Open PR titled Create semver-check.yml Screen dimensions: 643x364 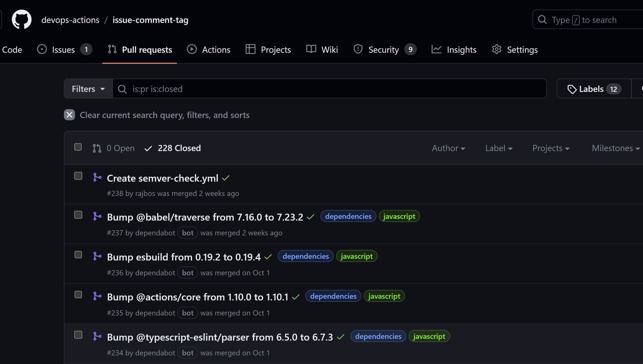pos(163,178)
